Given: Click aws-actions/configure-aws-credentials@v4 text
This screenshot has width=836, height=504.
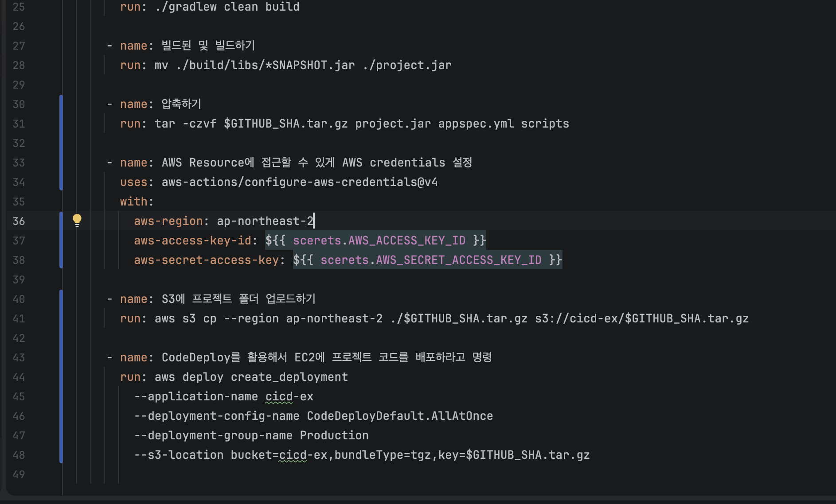Looking at the screenshot, I should click(x=300, y=182).
